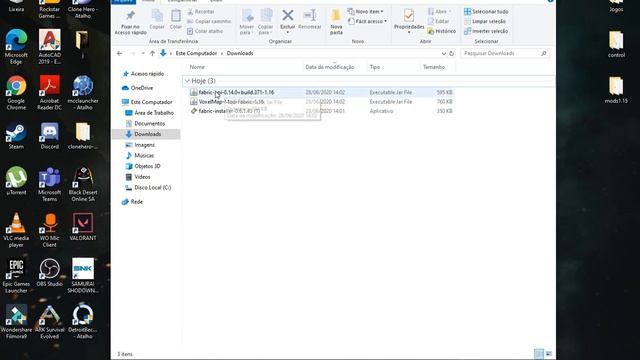Click Colar atalho in the ribbon

coord(205,31)
